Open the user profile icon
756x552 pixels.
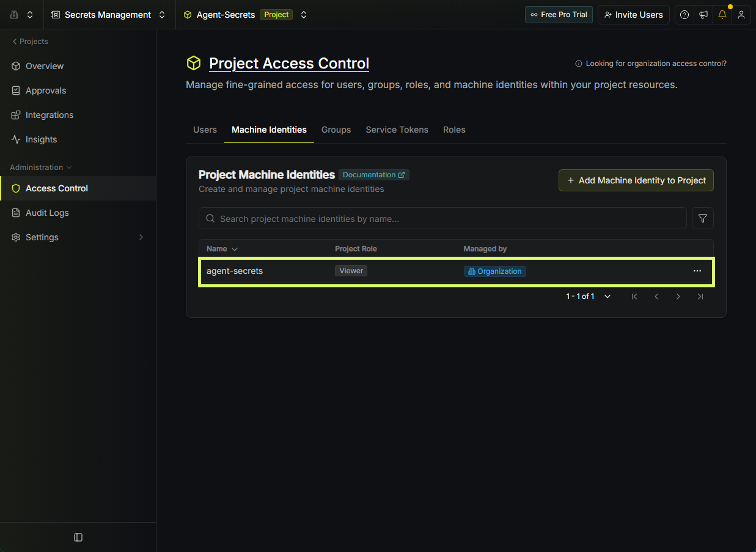coord(741,15)
